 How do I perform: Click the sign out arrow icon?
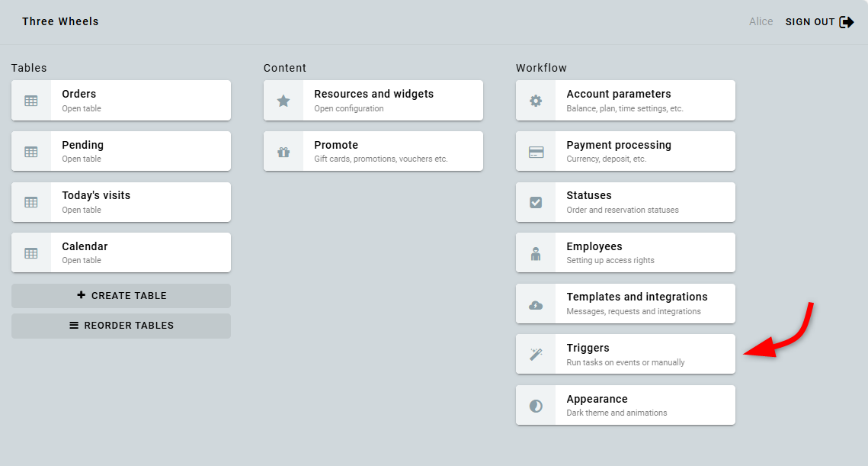847,22
